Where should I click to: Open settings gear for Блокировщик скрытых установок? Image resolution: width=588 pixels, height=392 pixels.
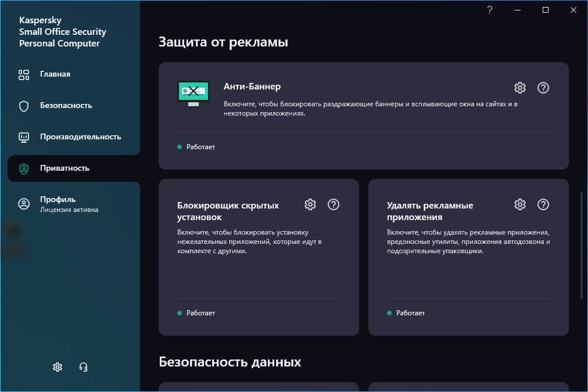coord(310,204)
